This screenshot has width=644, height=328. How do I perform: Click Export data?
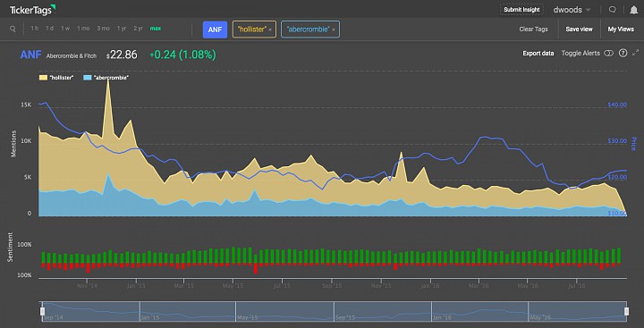tap(538, 54)
